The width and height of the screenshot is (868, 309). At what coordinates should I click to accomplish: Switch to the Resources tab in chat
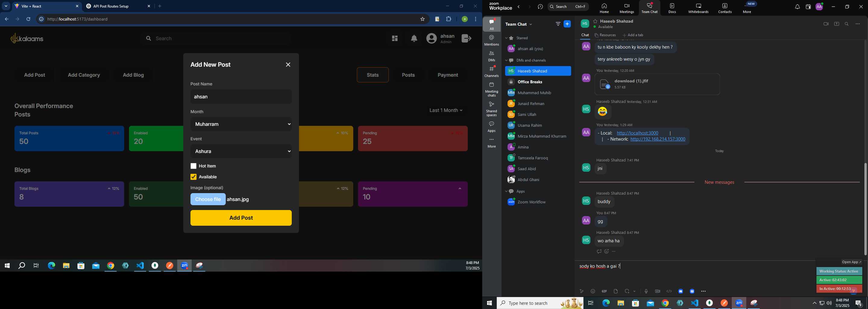click(x=605, y=35)
